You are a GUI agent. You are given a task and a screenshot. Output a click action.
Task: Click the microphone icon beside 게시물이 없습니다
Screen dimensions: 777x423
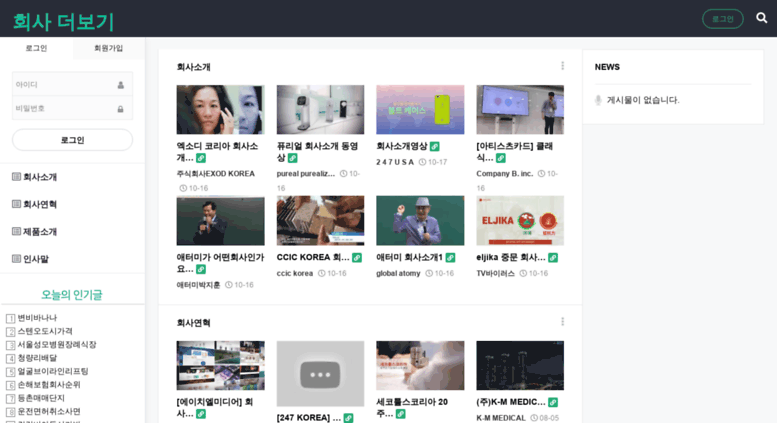click(x=598, y=100)
